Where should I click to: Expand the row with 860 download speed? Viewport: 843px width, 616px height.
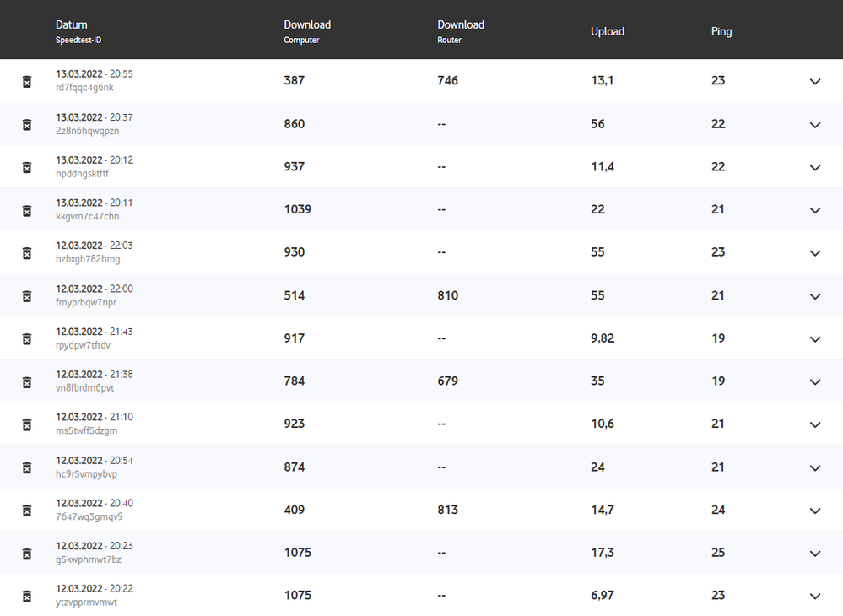point(815,125)
